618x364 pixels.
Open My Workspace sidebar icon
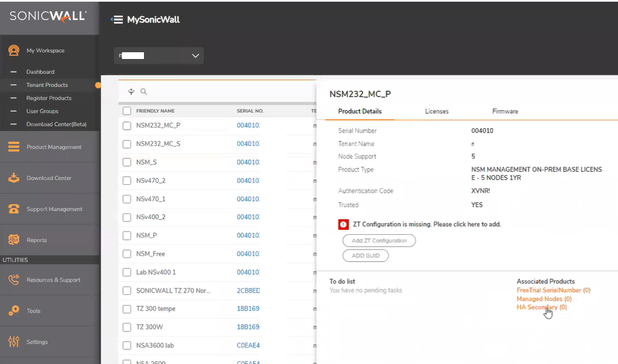[14, 51]
